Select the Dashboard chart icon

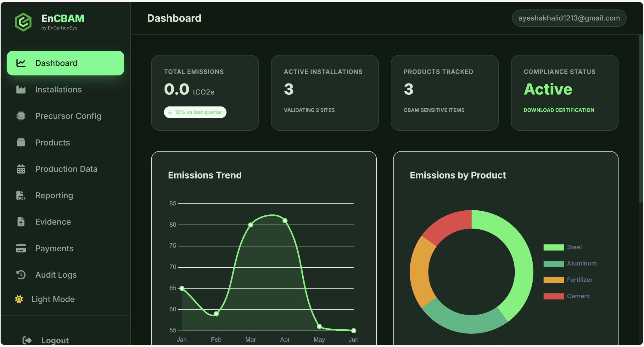point(21,63)
